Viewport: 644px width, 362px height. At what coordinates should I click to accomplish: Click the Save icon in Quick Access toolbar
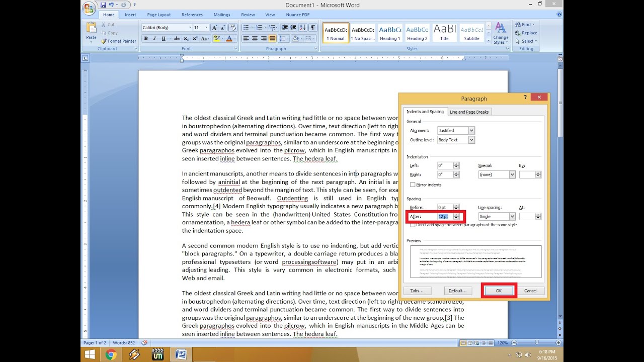pyautogui.click(x=103, y=5)
